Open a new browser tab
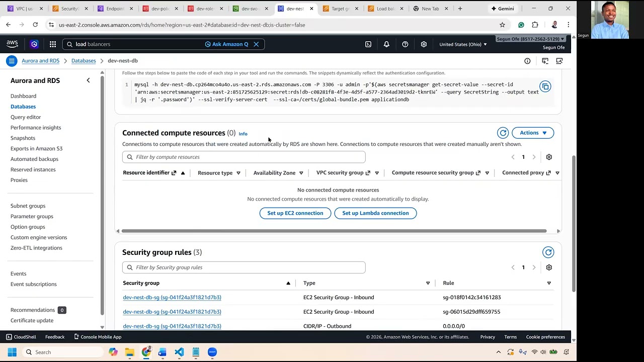This screenshot has width=644, height=362. tap(460, 9)
